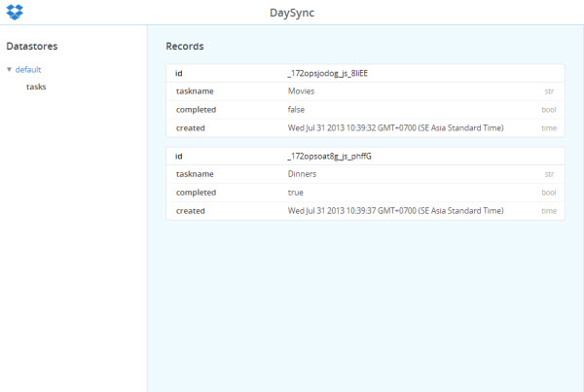The height and width of the screenshot is (392, 584).
Task: Click the _172opsoat8g_js_phffG record id
Action: [x=329, y=157]
